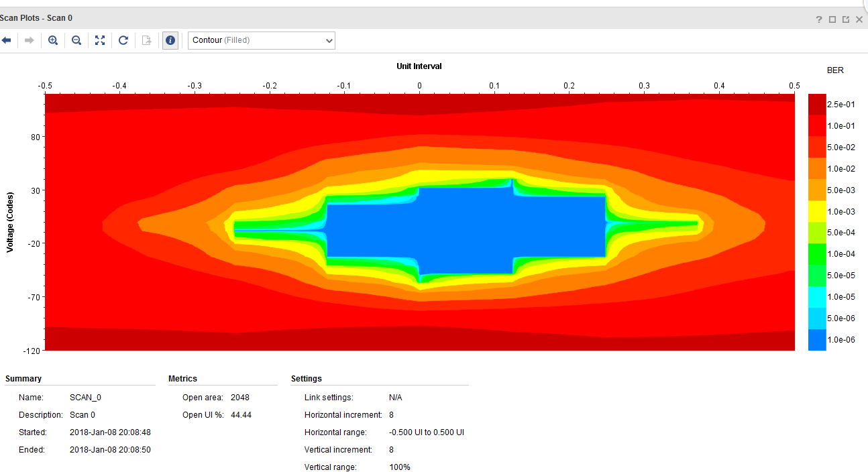
Task: Close the Scan Plots panel
Action: click(859, 19)
